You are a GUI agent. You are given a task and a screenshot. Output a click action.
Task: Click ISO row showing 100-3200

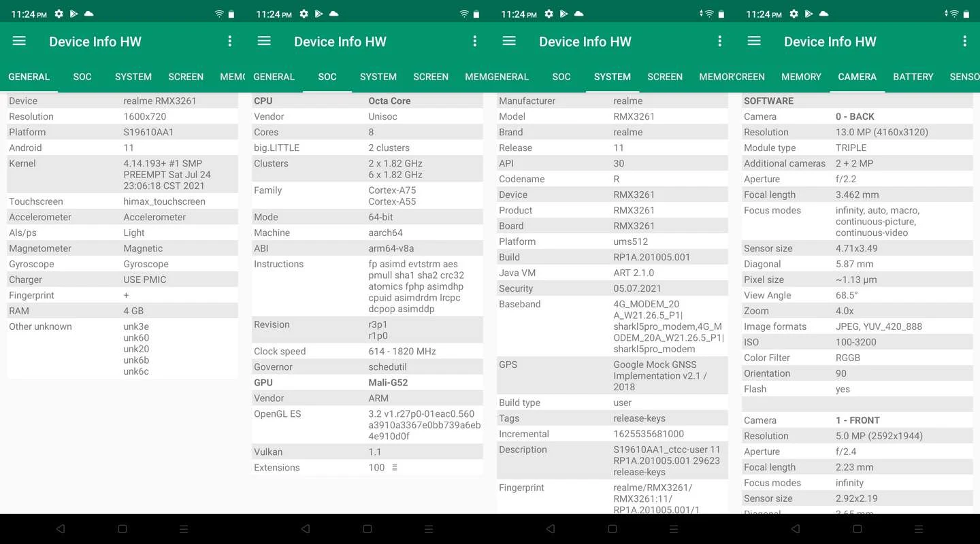(x=857, y=342)
